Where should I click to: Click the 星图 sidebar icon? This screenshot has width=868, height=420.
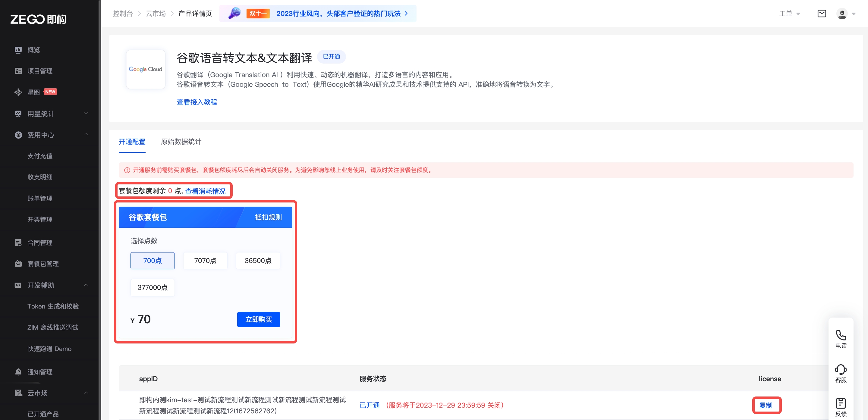(x=18, y=92)
